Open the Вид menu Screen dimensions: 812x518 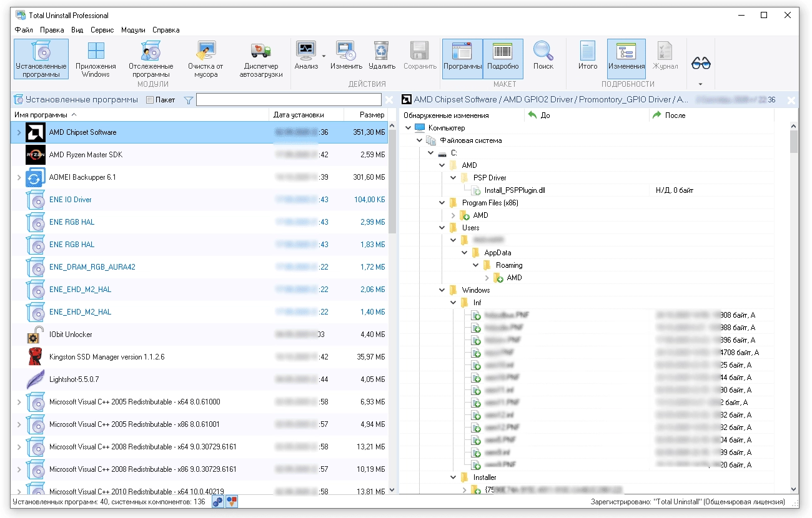(77, 30)
